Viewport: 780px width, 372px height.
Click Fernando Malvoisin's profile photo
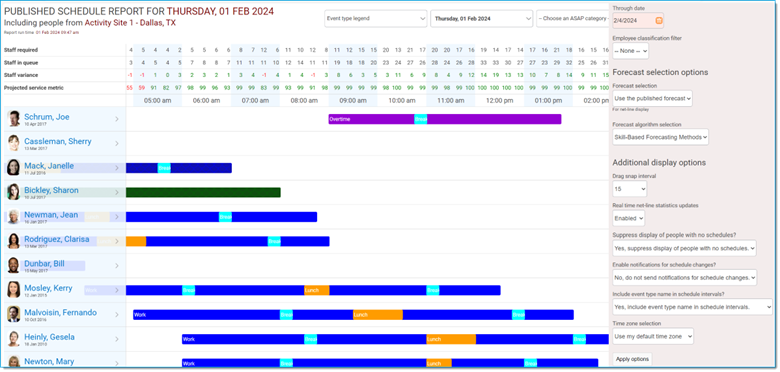click(x=14, y=314)
